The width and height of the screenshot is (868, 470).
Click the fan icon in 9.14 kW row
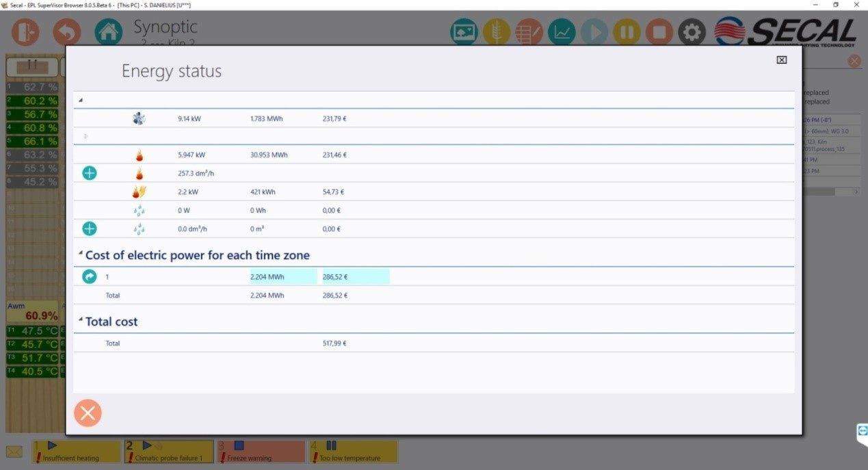pos(139,118)
